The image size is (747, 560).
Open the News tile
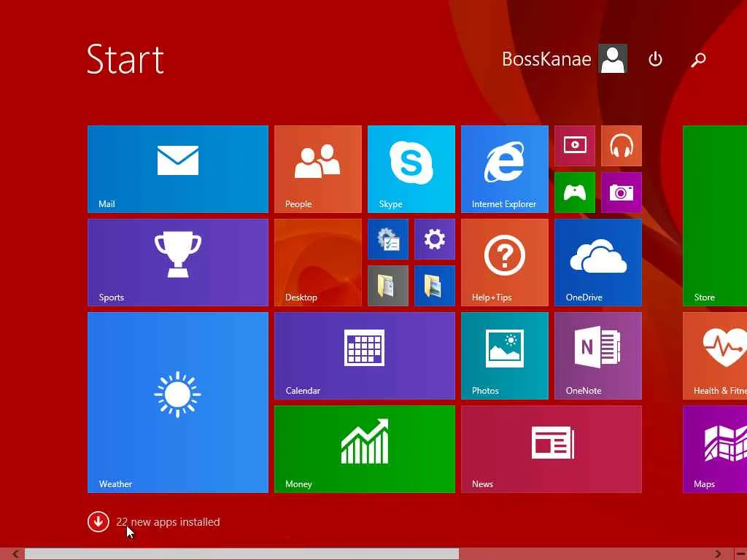point(551,449)
